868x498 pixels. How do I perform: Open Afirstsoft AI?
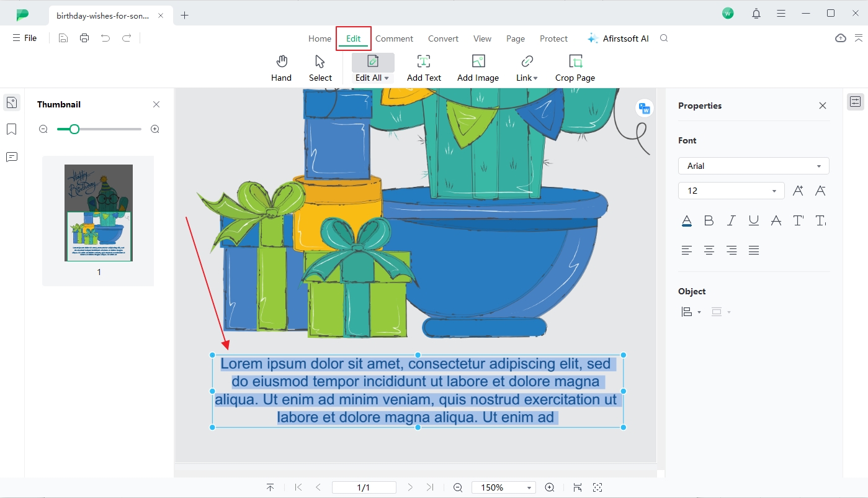(x=618, y=38)
